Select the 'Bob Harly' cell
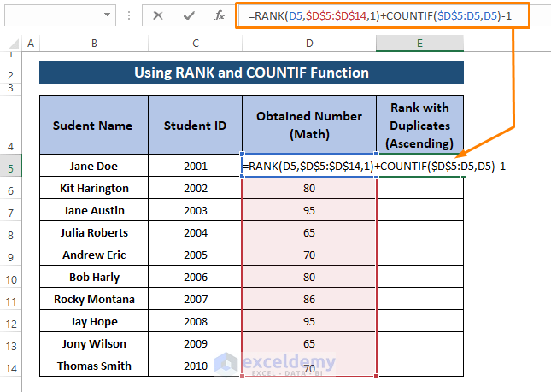The width and height of the screenshot is (551, 392). 94,277
